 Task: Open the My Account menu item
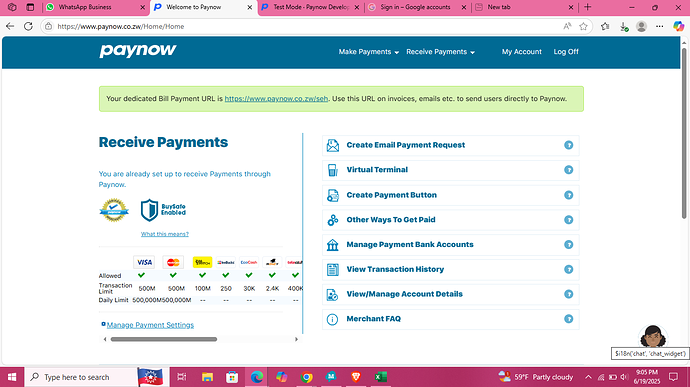[x=521, y=52]
